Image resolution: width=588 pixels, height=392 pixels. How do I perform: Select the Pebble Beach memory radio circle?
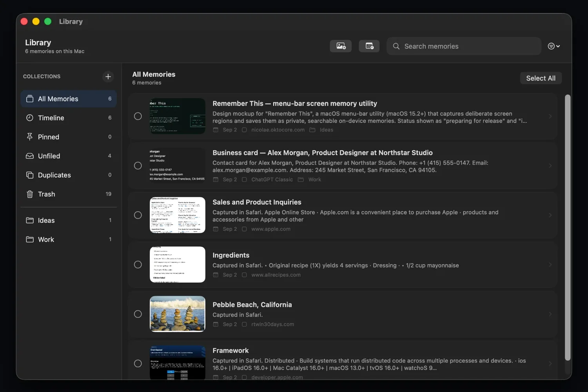pyautogui.click(x=138, y=314)
